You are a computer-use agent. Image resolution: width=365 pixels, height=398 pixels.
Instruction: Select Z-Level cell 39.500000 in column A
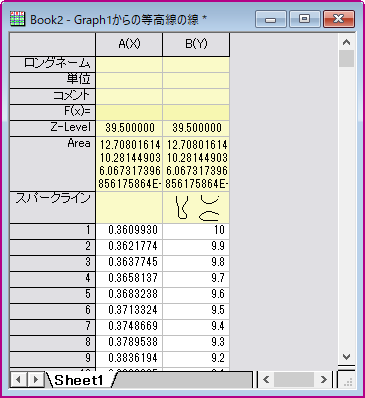129,128
